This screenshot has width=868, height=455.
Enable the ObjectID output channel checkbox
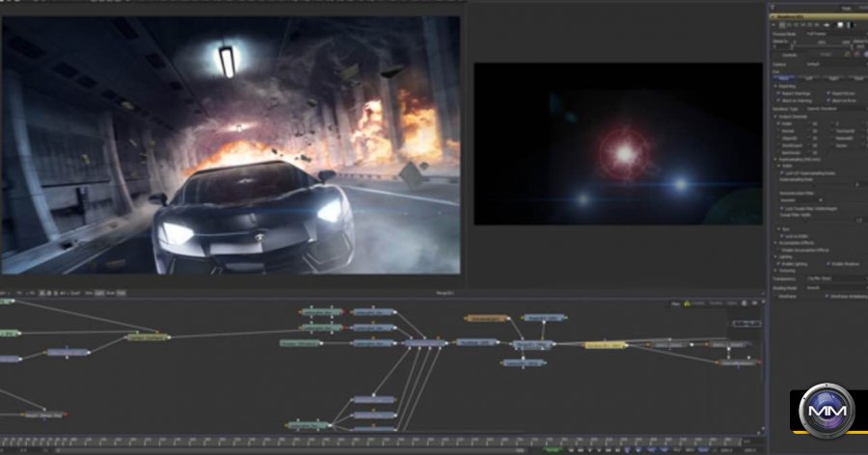[779, 139]
